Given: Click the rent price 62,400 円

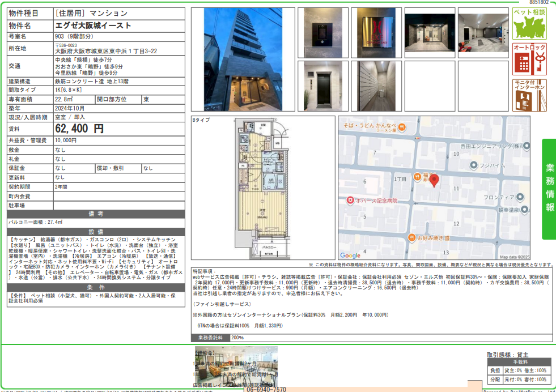Looking at the screenshot, I should tap(79, 129).
